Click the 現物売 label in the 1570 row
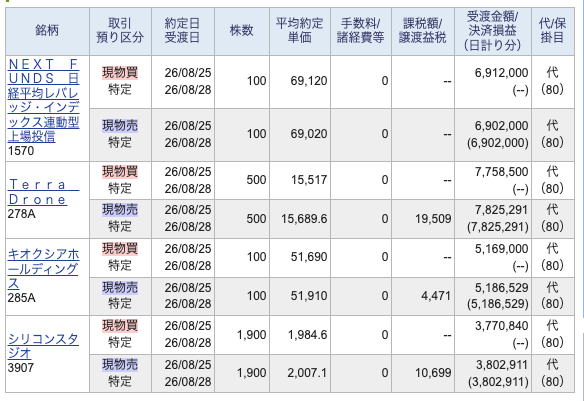Viewport: 584px width, 401px height. point(120,126)
